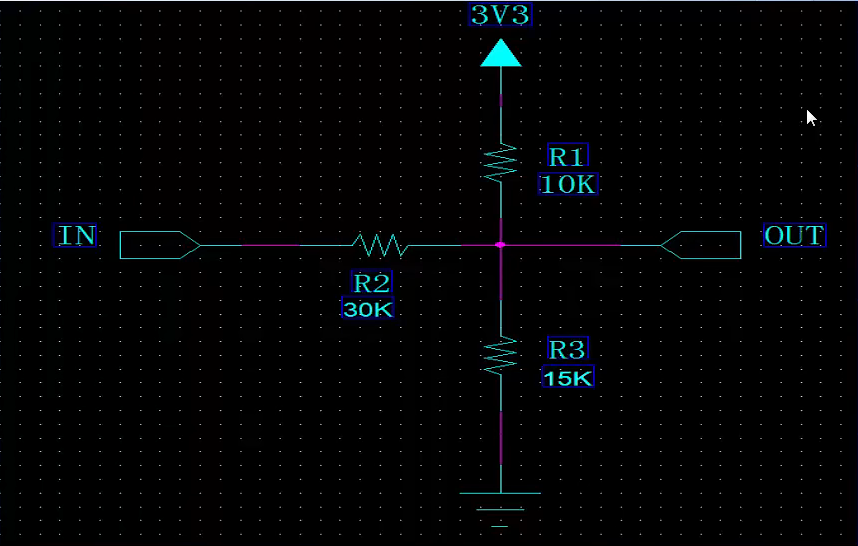Image resolution: width=858 pixels, height=546 pixels.
Task: Select the 3V3 power symbol triangle
Action: tap(501, 53)
